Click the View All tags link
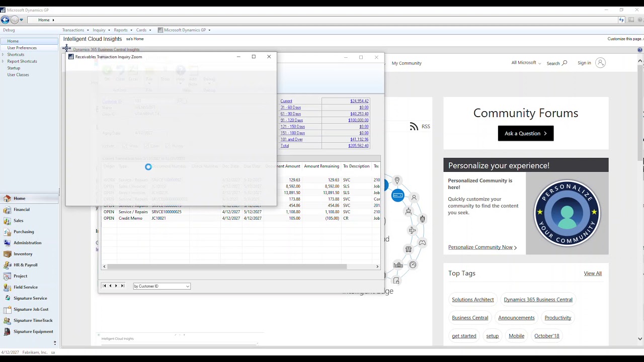Viewport: 644px width, 362px height. pyautogui.click(x=593, y=274)
